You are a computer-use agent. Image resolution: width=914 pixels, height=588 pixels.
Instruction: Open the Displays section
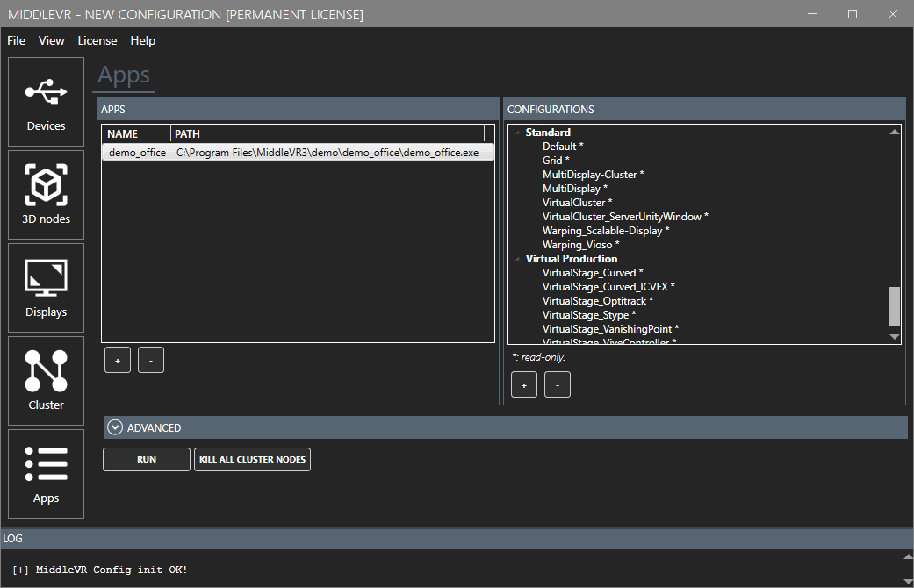click(x=46, y=288)
